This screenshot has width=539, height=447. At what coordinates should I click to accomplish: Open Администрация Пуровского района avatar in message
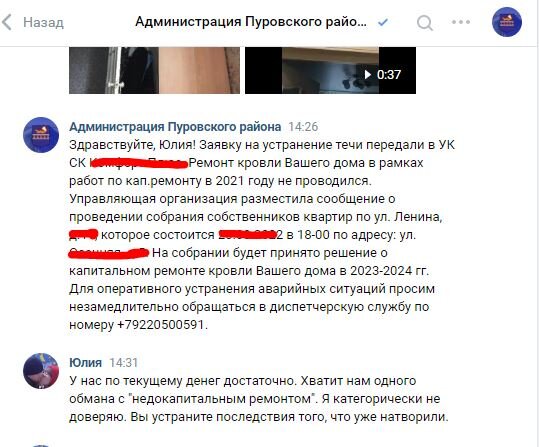point(41,135)
